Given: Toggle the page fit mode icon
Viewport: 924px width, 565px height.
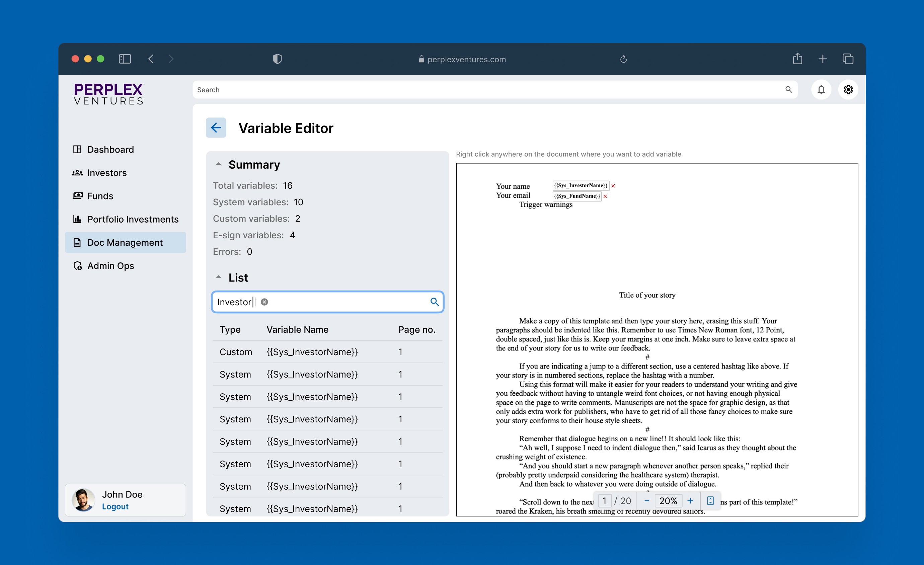Looking at the screenshot, I should point(710,501).
